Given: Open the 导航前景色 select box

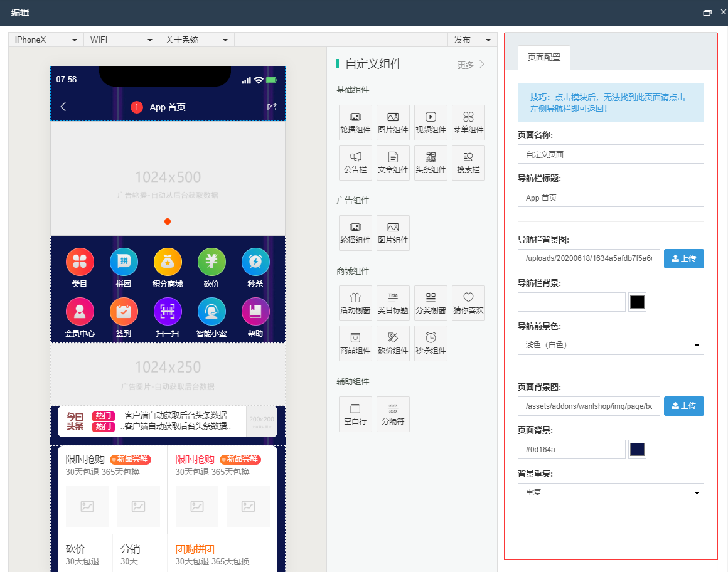Looking at the screenshot, I should [x=610, y=345].
